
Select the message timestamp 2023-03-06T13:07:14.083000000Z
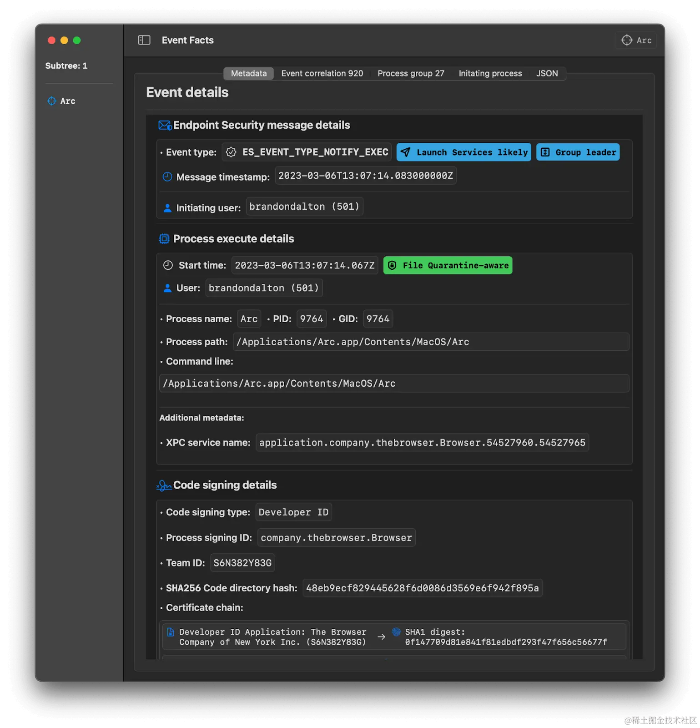(x=366, y=176)
